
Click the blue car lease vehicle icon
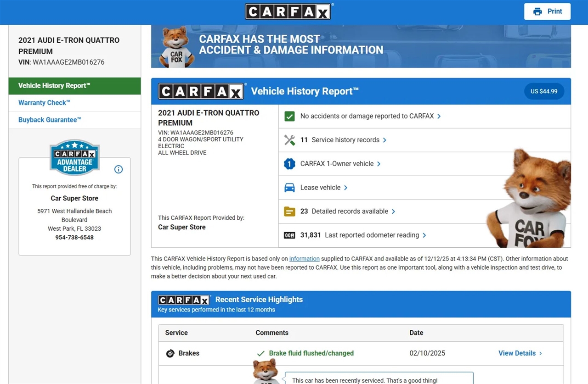[289, 188]
